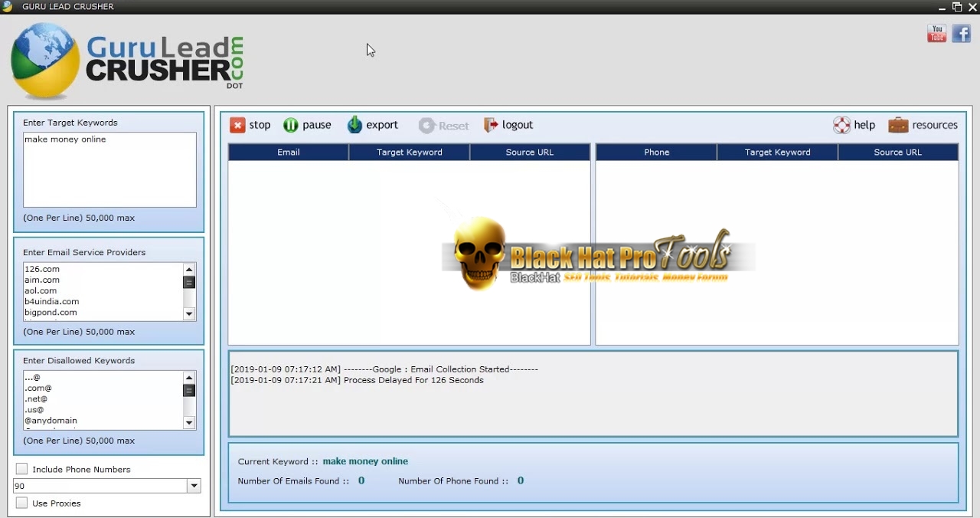
Task: Click 'make money online' keyword text
Action: click(x=65, y=139)
